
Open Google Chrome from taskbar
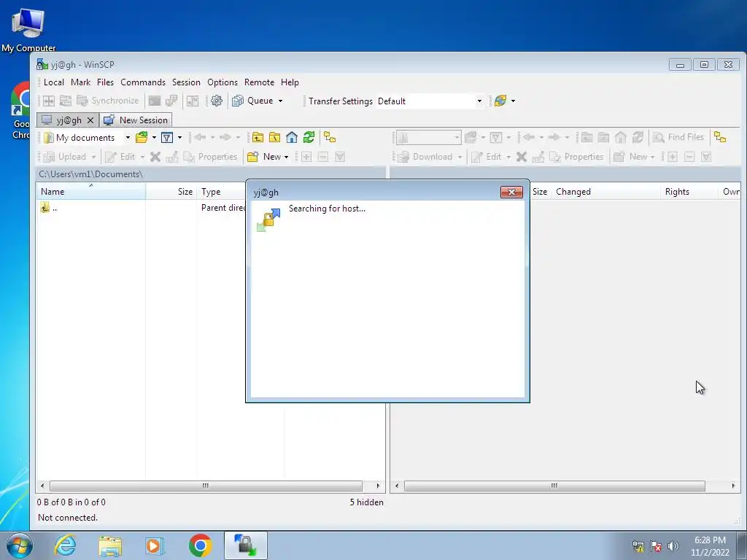click(200, 545)
